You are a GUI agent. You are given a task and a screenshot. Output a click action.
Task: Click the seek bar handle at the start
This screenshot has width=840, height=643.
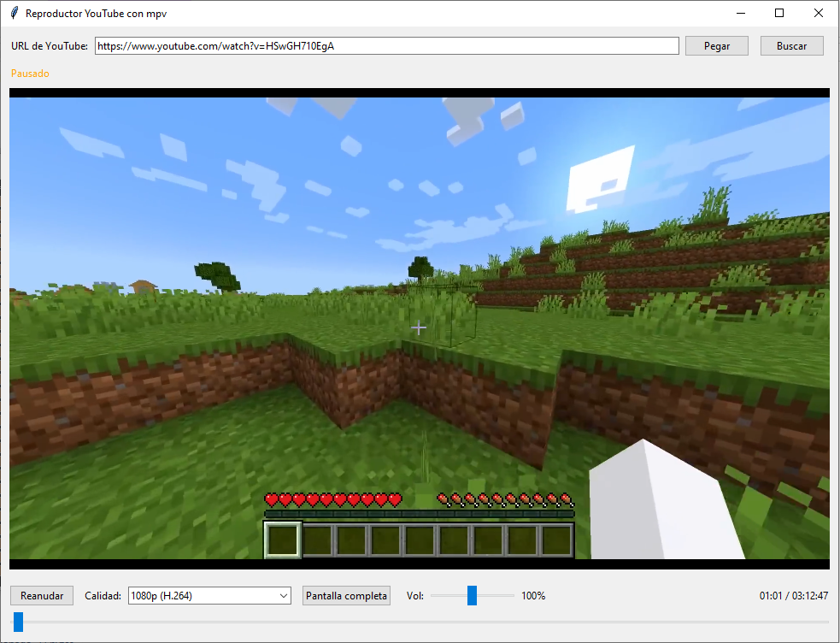[18, 622]
